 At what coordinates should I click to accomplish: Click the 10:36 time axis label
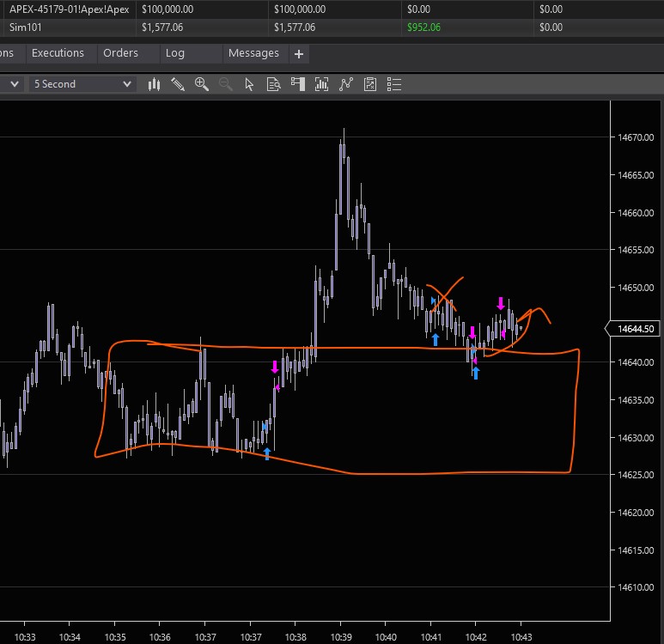160,637
